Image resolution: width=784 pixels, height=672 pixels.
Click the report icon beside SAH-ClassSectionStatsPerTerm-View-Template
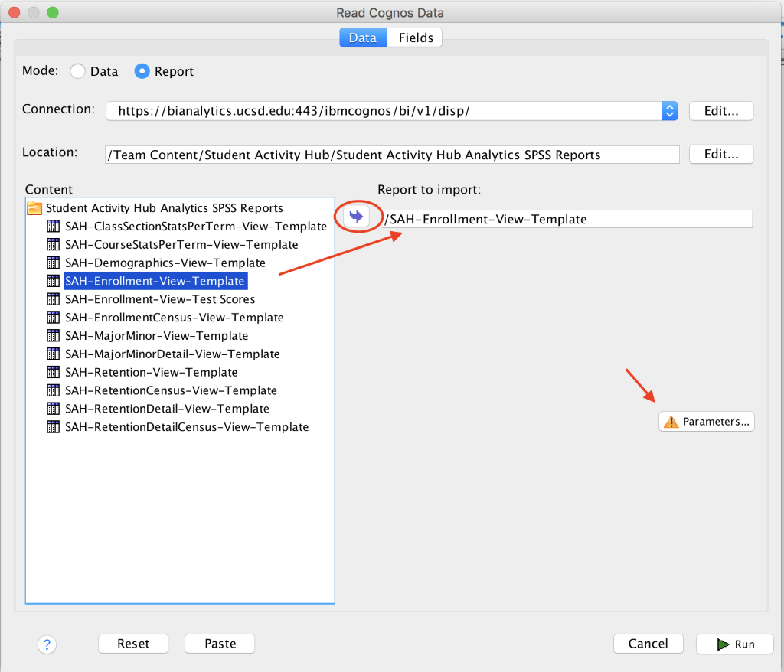coord(53,226)
